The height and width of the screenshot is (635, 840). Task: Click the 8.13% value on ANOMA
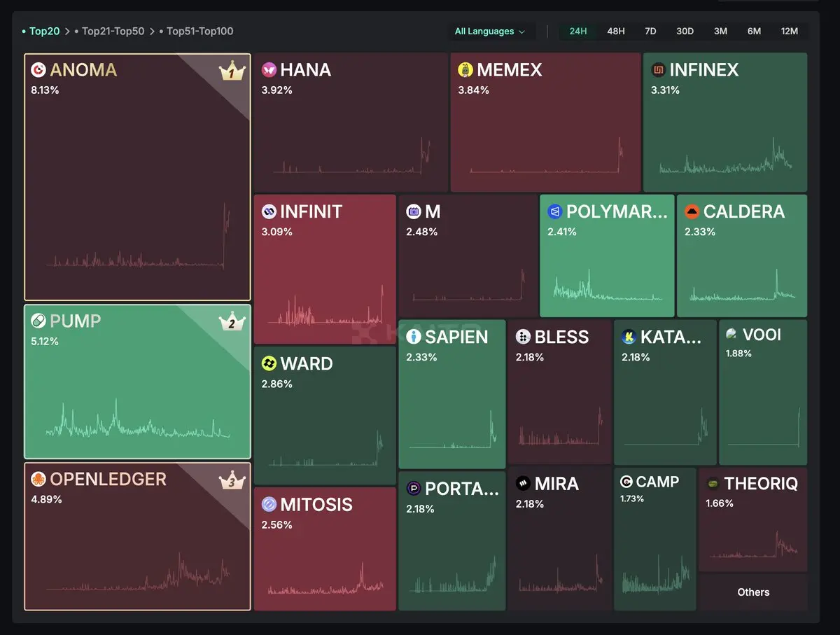coord(45,90)
